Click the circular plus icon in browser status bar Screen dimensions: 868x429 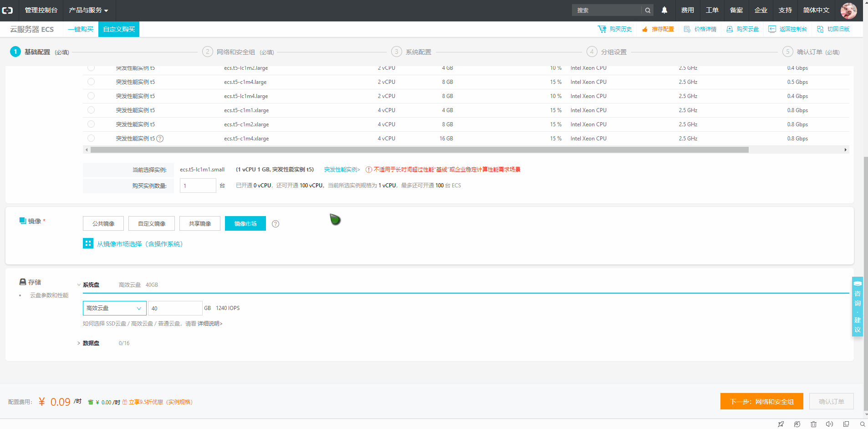tap(797, 424)
